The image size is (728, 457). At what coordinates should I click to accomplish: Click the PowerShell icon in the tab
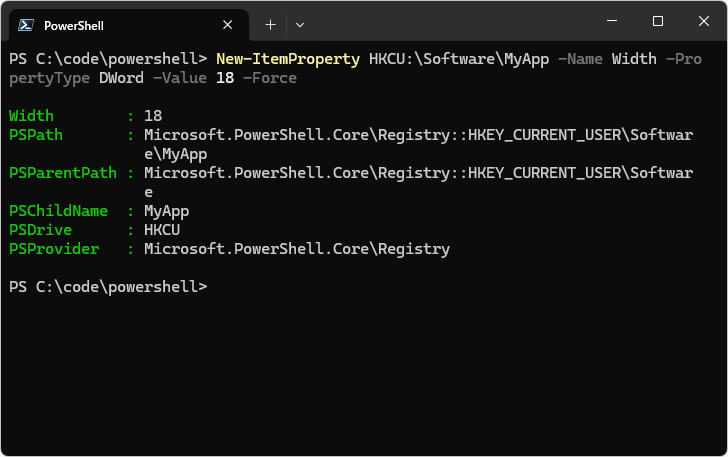pyautogui.click(x=26, y=25)
